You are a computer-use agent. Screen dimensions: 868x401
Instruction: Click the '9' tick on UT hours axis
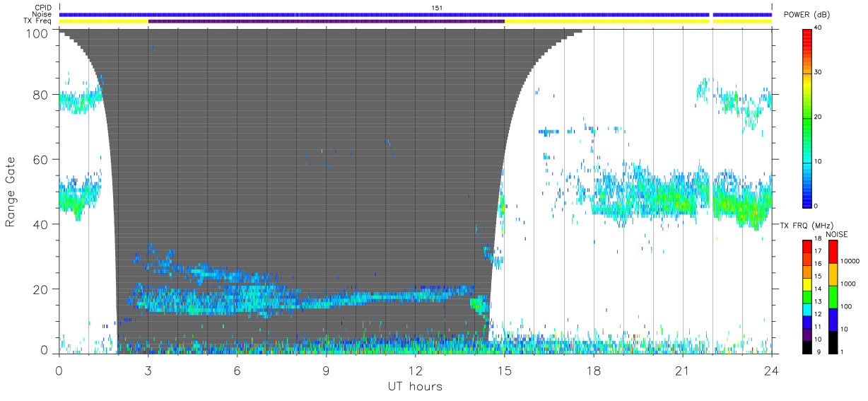click(x=327, y=370)
